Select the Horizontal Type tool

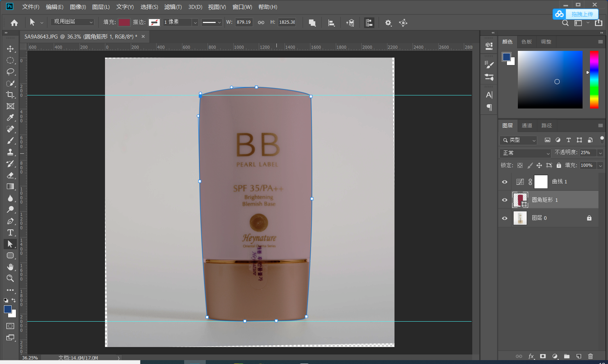[10, 233]
